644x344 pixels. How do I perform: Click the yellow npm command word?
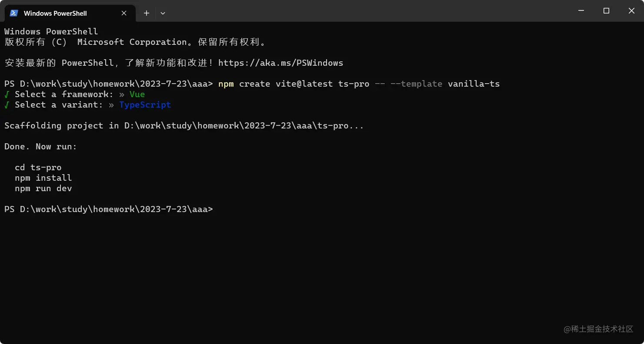pos(226,84)
